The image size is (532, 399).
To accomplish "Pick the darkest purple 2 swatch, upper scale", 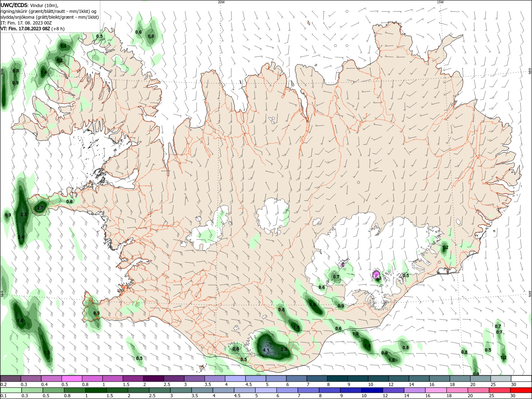I will coord(153,378).
